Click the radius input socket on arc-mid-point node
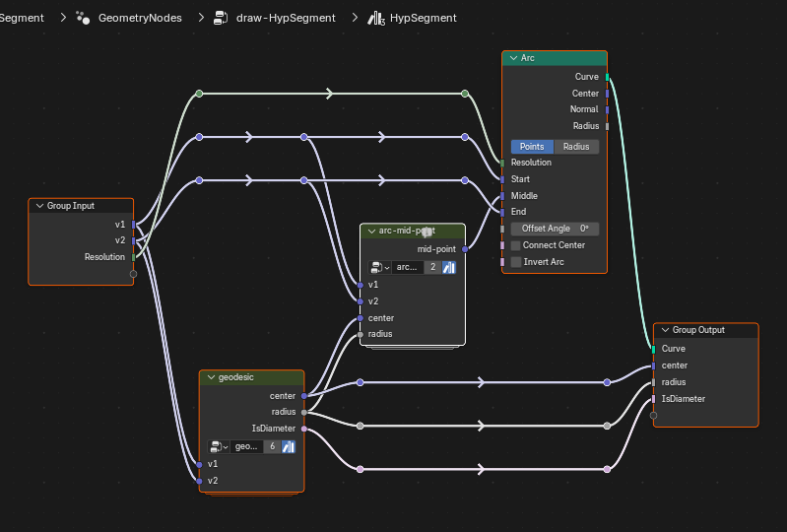The height and width of the screenshot is (532, 787). [x=361, y=334]
